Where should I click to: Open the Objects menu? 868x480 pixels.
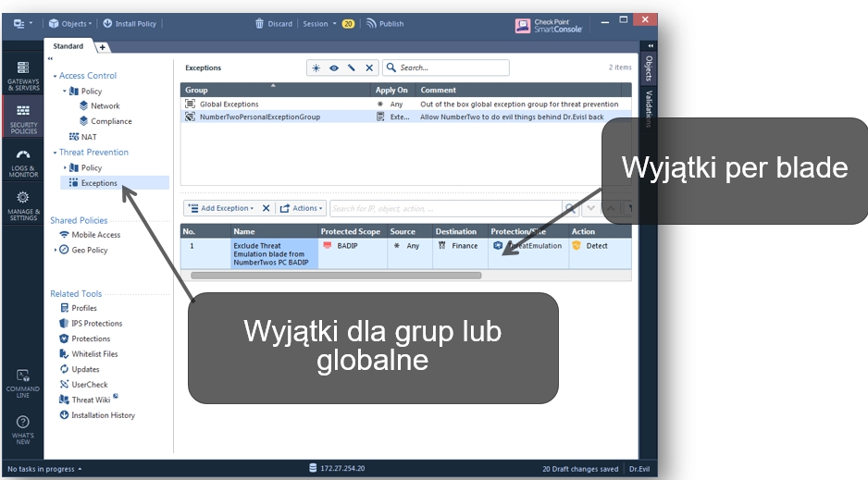(69, 23)
